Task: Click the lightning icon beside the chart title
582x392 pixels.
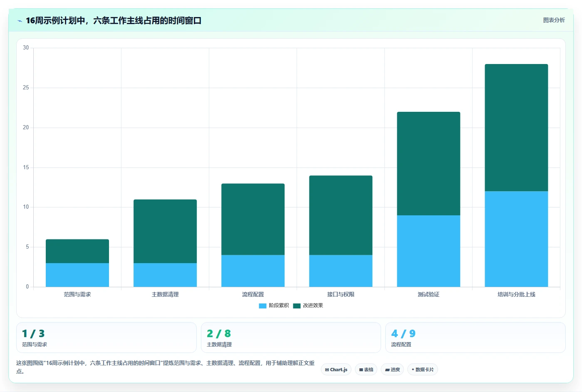Action: coord(20,21)
